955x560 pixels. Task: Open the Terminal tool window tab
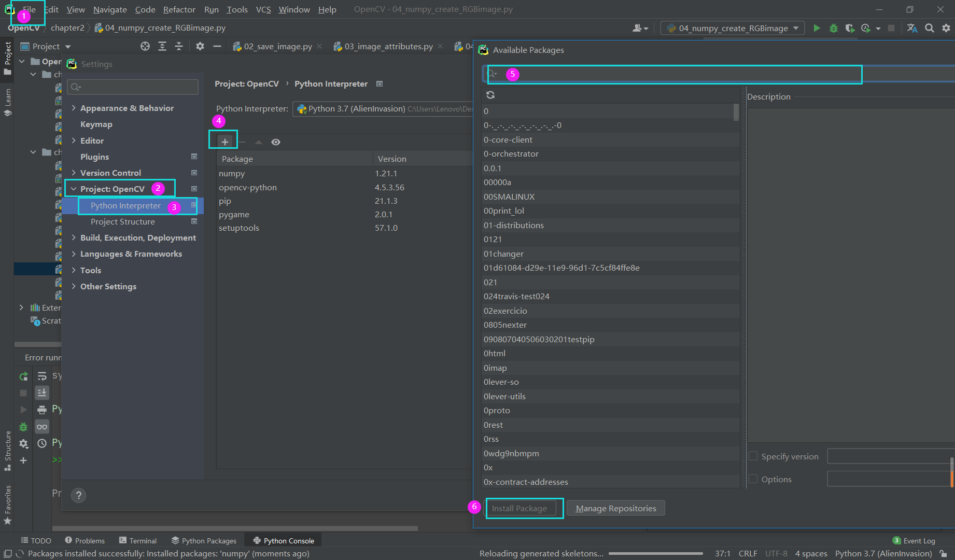coord(137,540)
